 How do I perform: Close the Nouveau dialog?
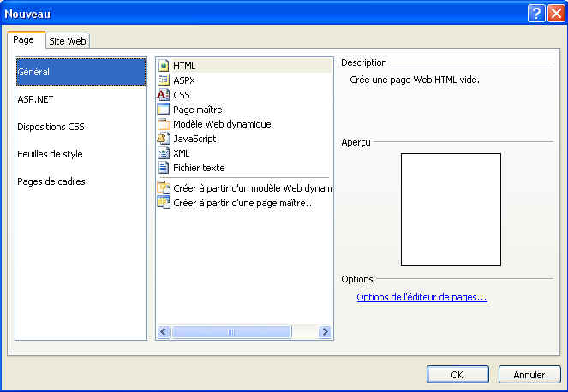pyautogui.click(x=556, y=14)
